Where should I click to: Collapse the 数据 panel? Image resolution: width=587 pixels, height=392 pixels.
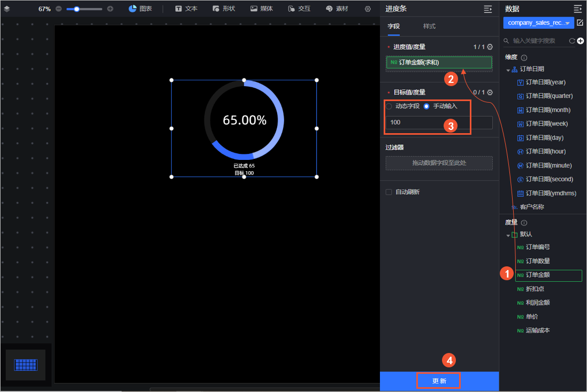point(578,9)
